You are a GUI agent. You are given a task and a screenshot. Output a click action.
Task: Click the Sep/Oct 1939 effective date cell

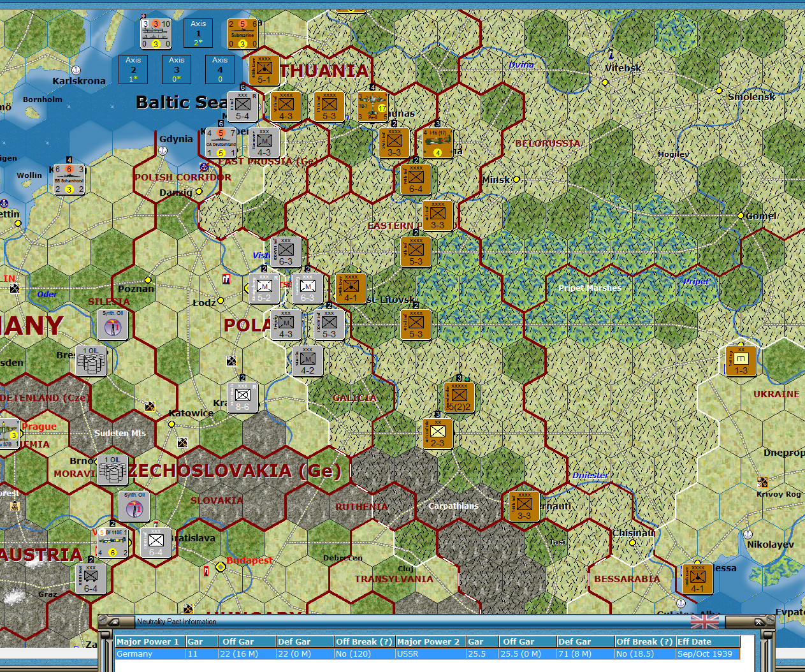click(708, 654)
